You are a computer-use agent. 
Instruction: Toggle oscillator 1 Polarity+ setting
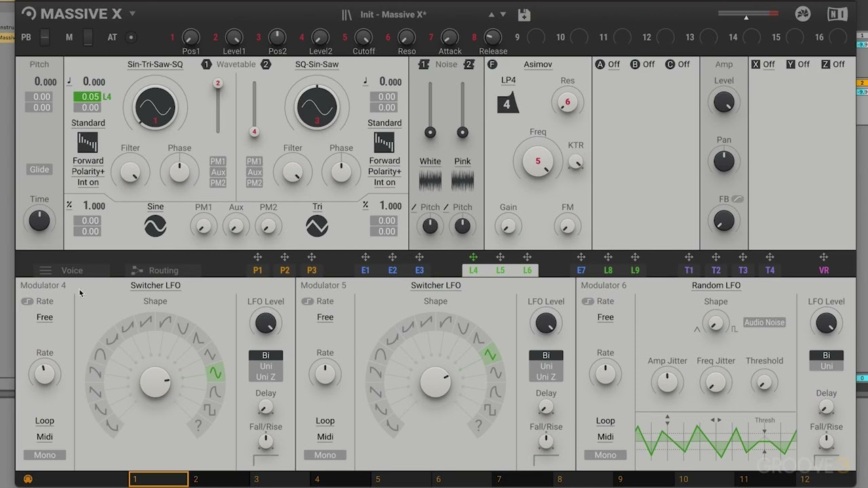tap(88, 171)
